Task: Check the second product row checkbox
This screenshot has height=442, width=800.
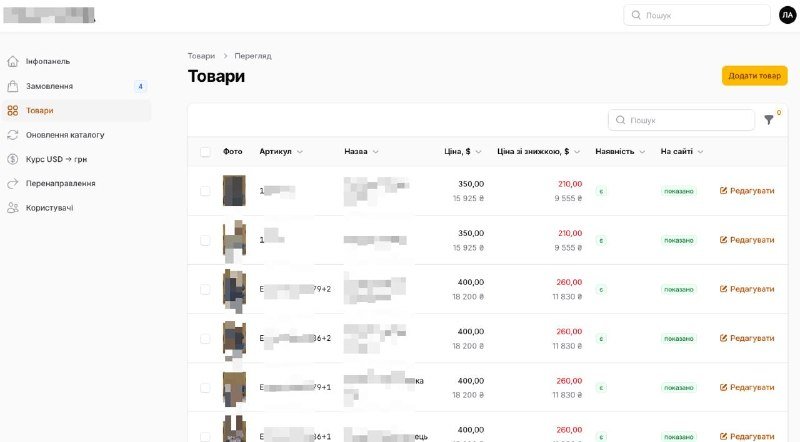Action: (205, 240)
